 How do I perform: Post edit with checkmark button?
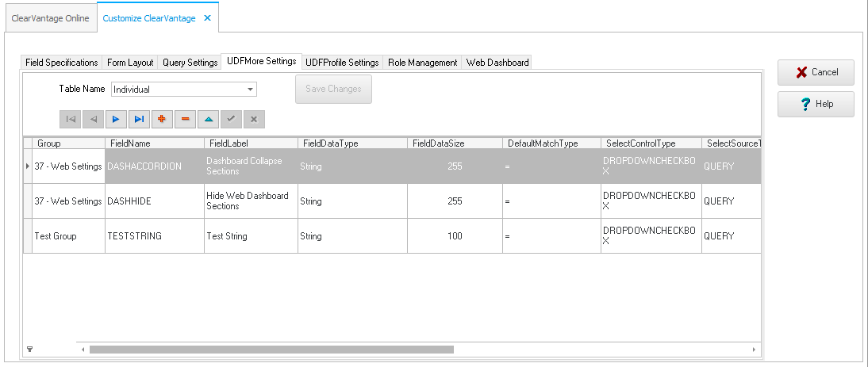pos(231,119)
